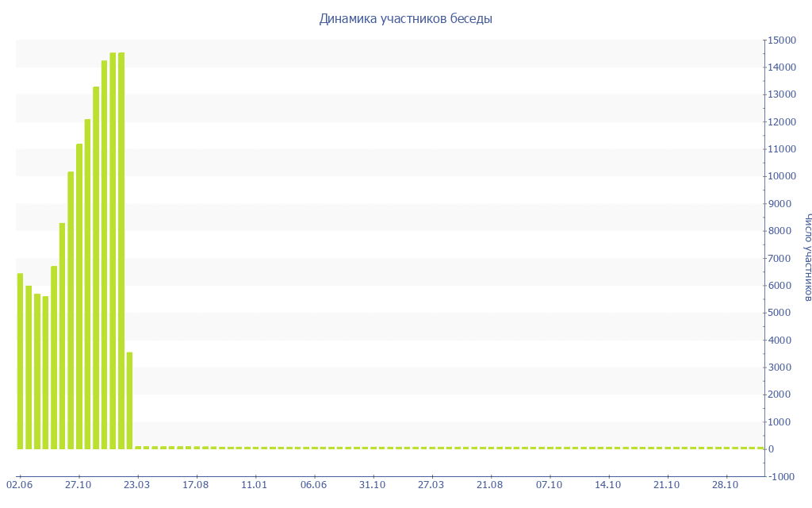Image resolution: width=812 pixels, height=508 pixels.
Task: Click the 23.03 date label
Action: click(137, 484)
